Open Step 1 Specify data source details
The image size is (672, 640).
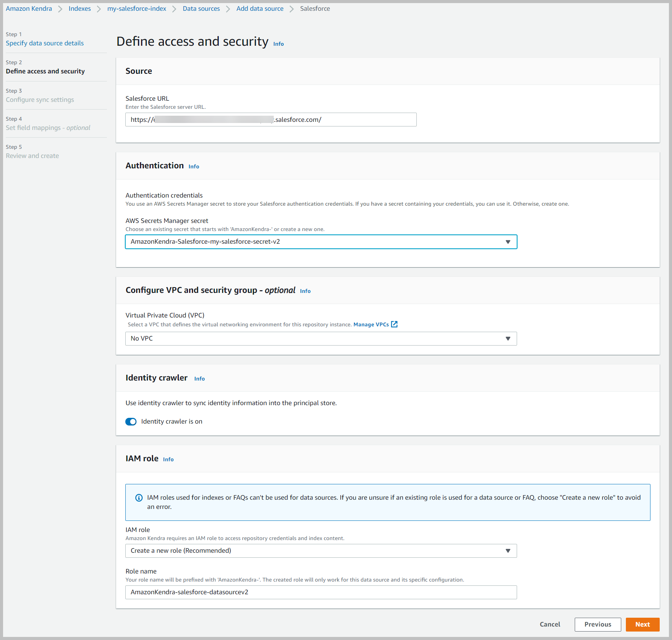point(45,43)
